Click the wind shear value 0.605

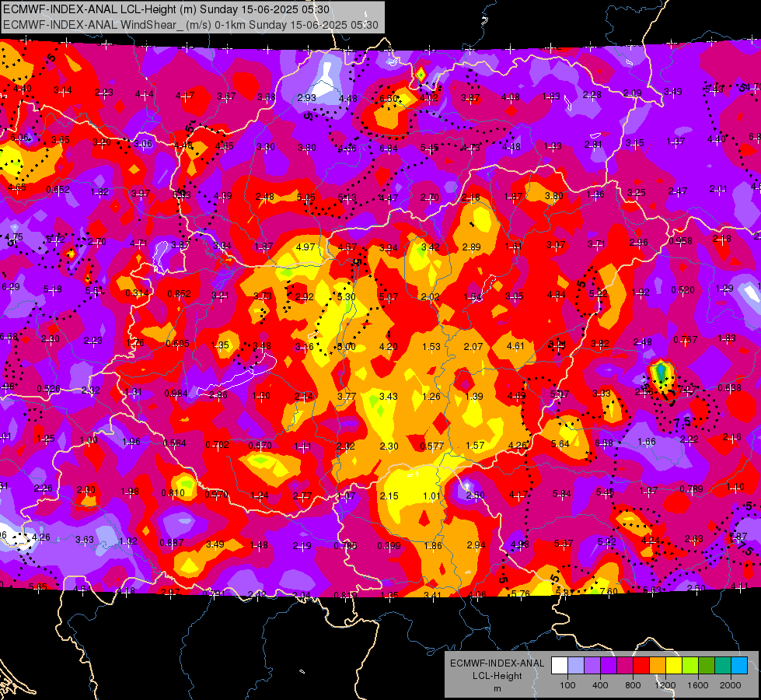click(177, 344)
